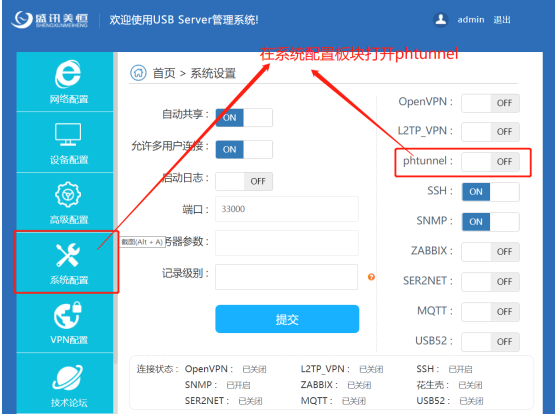This screenshot has width=557, height=420.
Task: Click the orange help icon beside 记录级别
Action: coord(371,277)
